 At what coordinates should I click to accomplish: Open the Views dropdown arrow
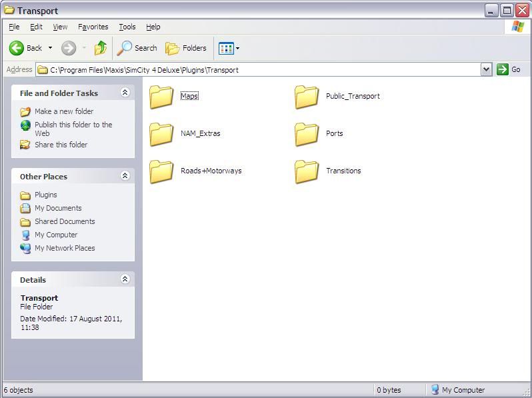(237, 48)
